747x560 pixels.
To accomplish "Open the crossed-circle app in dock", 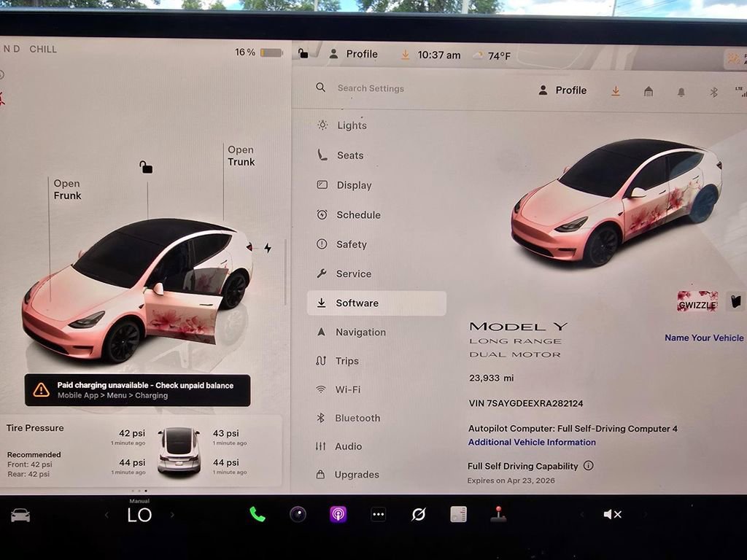I will pyautogui.click(x=418, y=514).
